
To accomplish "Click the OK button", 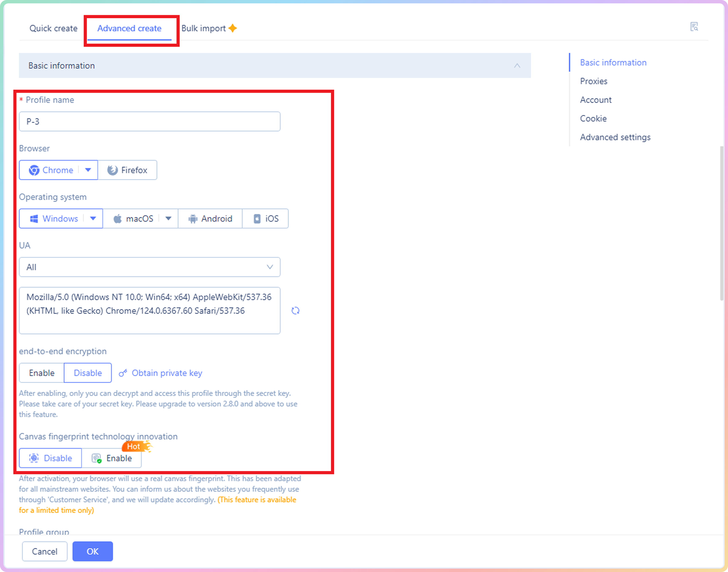I will point(92,551).
